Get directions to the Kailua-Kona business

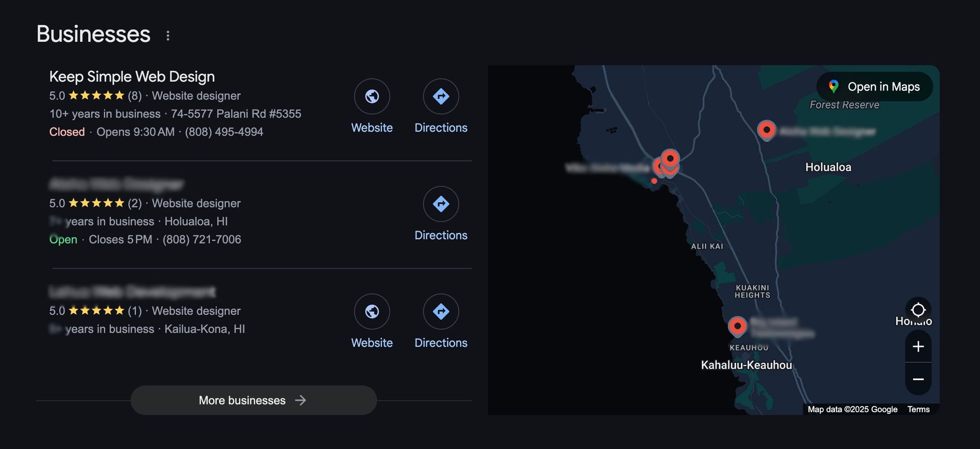tap(441, 312)
